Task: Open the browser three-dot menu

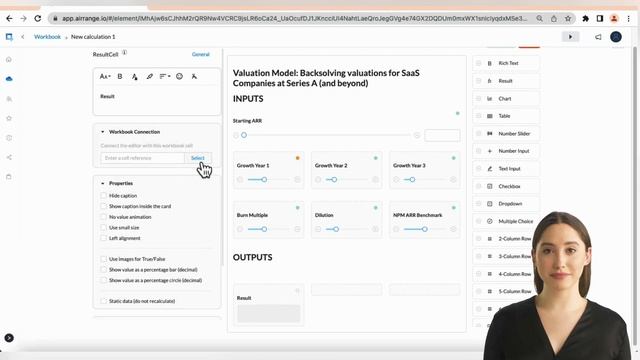Action: (629, 19)
